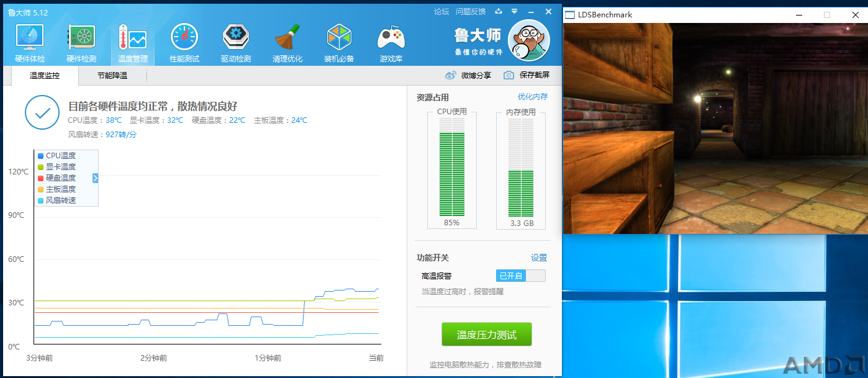The width and height of the screenshot is (868, 378).
Task: Click the 优化内存 optimize memory link
Action: (533, 97)
